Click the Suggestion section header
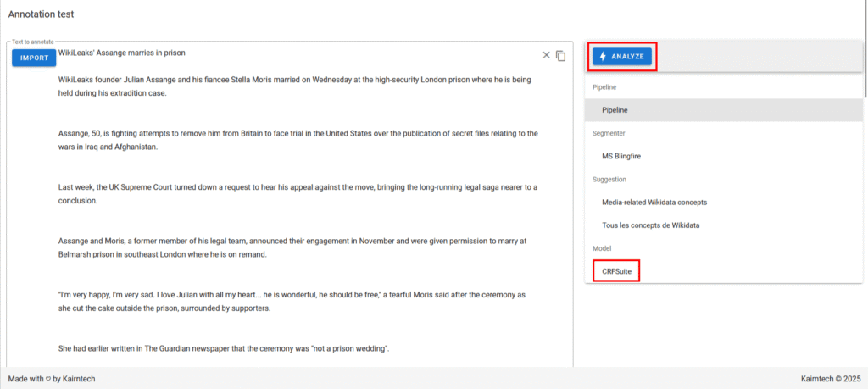Image resolution: width=868 pixels, height=389 pixels. [x=609, y=180]
